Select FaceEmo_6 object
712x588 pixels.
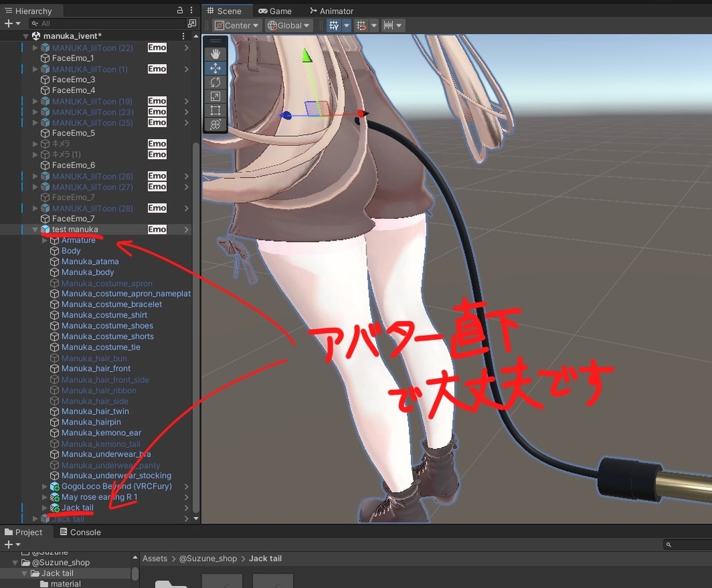click(74, 165)
